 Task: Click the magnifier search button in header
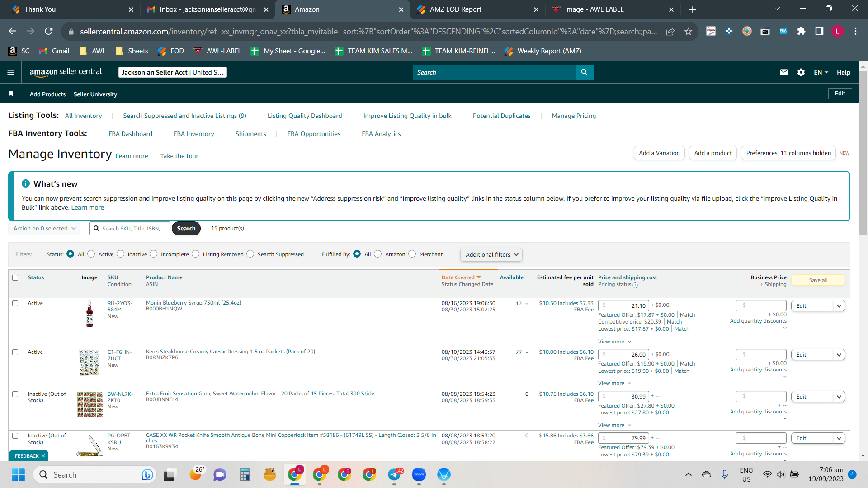584,72
